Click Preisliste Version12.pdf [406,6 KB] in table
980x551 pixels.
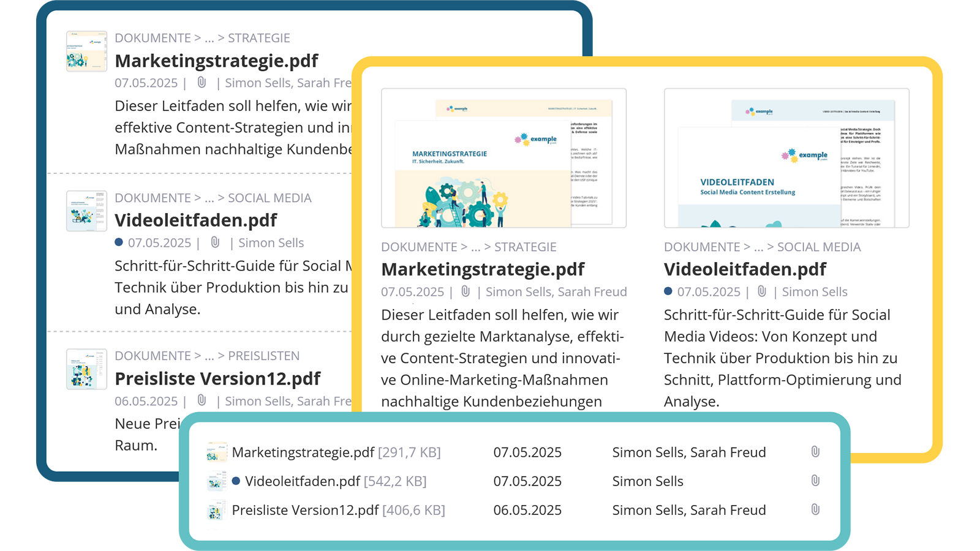click(x=339, y=510)
